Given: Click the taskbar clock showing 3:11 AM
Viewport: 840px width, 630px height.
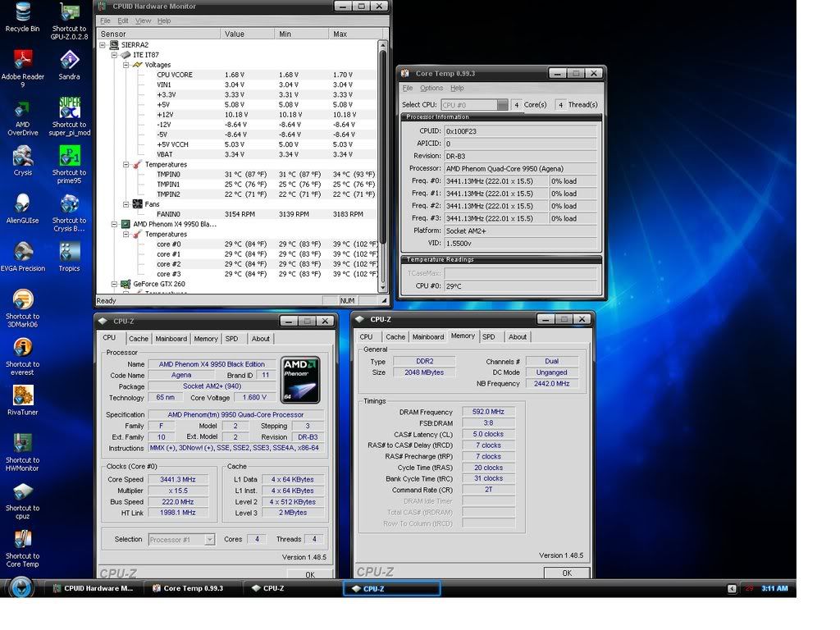Looking at the screenshot, I should point(774,588).
